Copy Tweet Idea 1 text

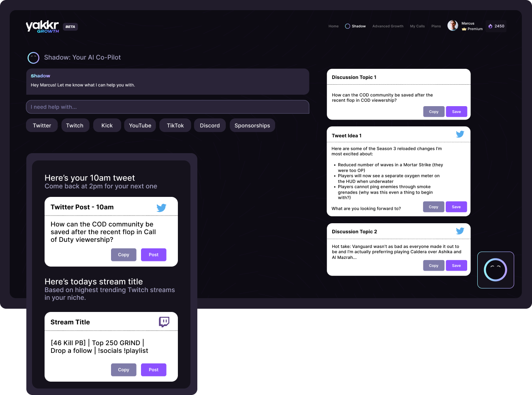434,207
